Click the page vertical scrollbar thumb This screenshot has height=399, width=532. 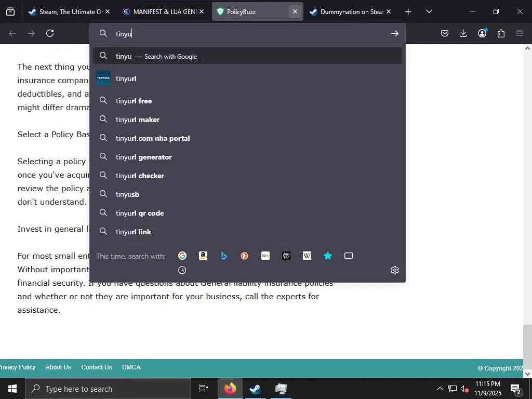(527, 347)
